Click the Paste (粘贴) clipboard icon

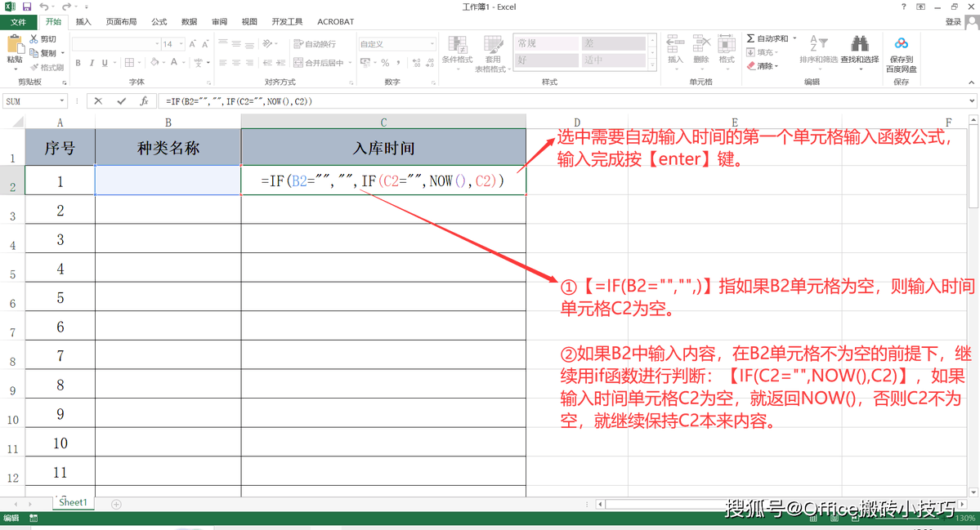(x=15, y=45)
